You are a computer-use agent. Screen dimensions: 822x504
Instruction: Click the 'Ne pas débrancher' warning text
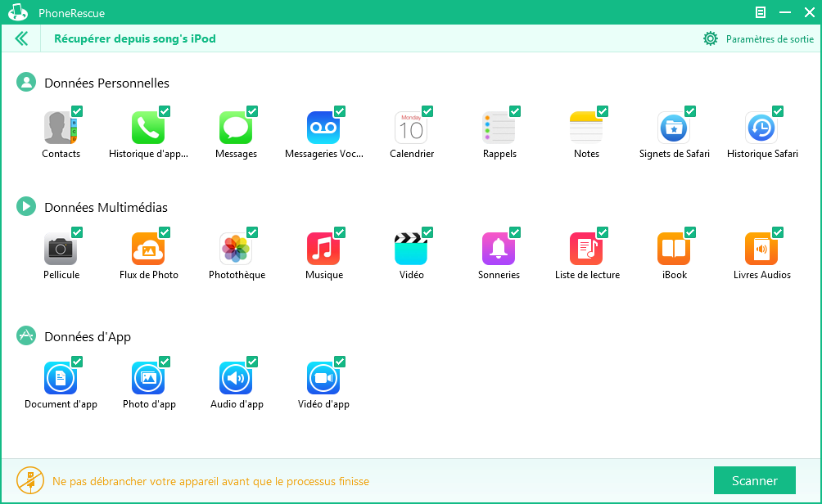210,481
